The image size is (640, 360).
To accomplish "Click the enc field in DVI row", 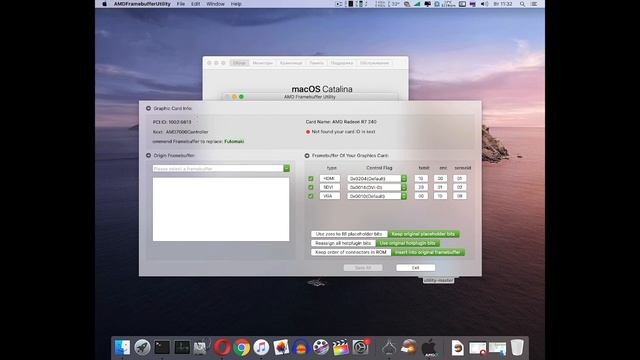I will pos(440,187).
